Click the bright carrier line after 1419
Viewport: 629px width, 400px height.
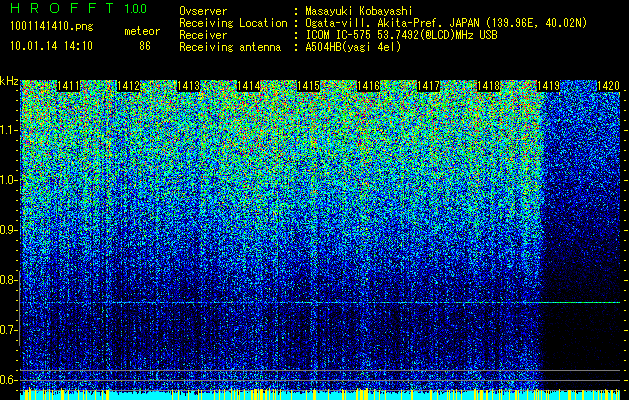580,303
